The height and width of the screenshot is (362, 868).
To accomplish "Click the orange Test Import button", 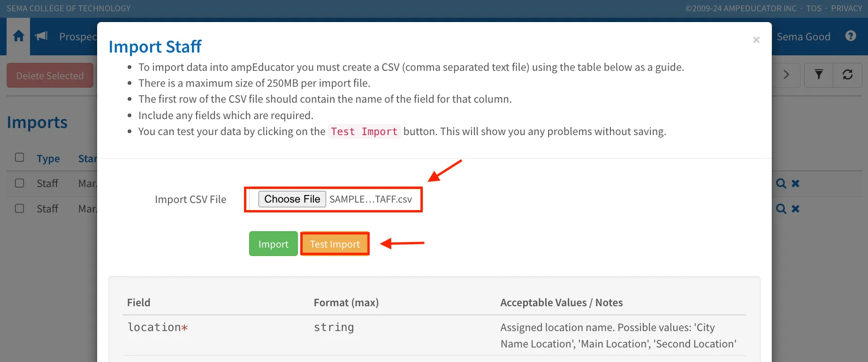I will (x=335, y=244).
